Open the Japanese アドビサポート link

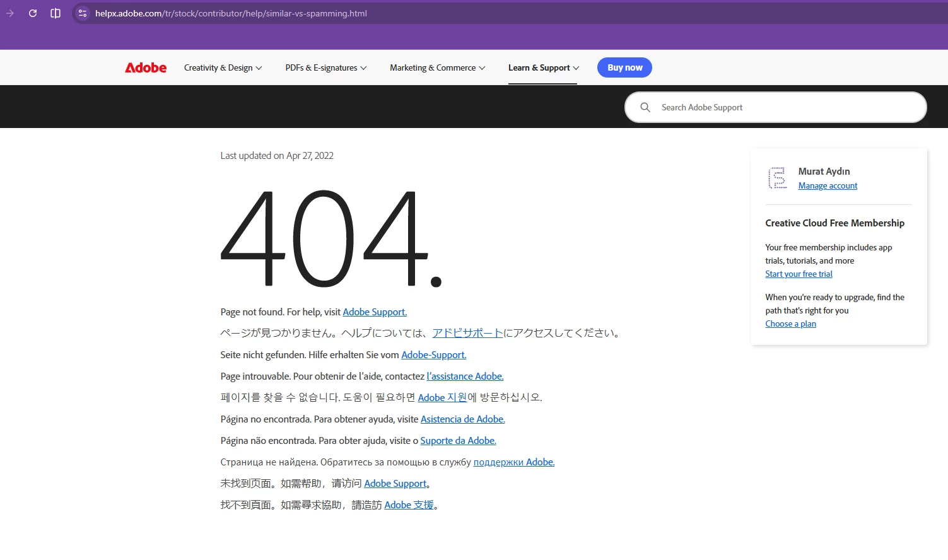[x=467, y=333]
